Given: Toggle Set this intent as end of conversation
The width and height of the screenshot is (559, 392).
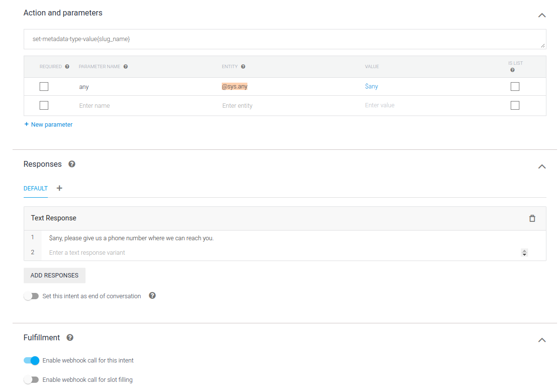Looking at the screenshot, I should [31, 296].
